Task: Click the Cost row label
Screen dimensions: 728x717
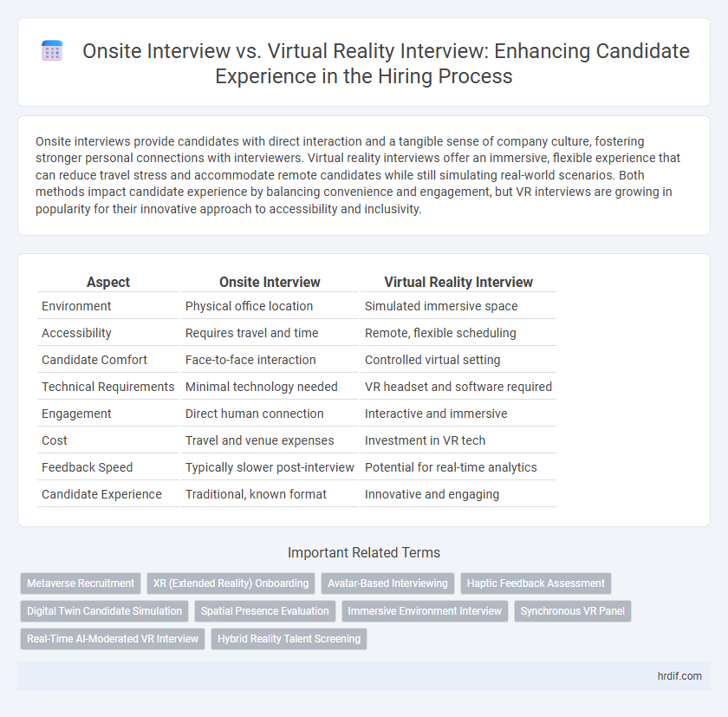Action: coord(55,440)
